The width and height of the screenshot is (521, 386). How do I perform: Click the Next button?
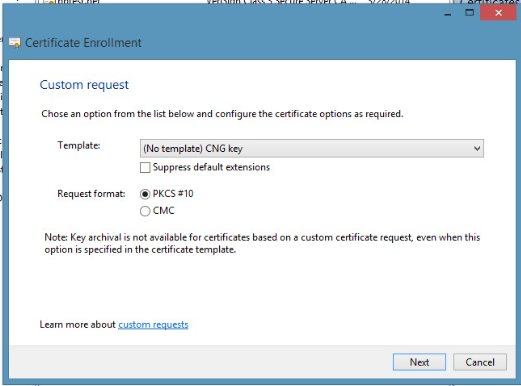point(419,362)
